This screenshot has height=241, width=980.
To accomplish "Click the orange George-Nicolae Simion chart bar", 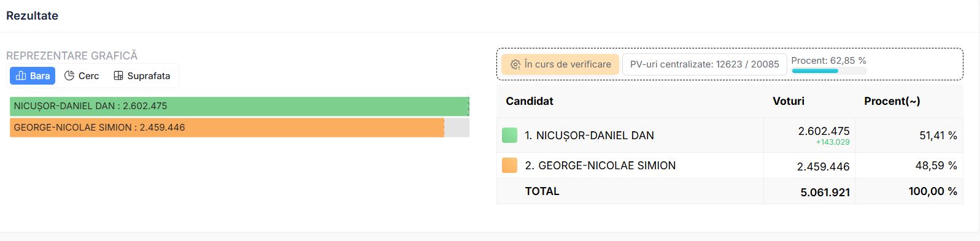I will [227, 128].
